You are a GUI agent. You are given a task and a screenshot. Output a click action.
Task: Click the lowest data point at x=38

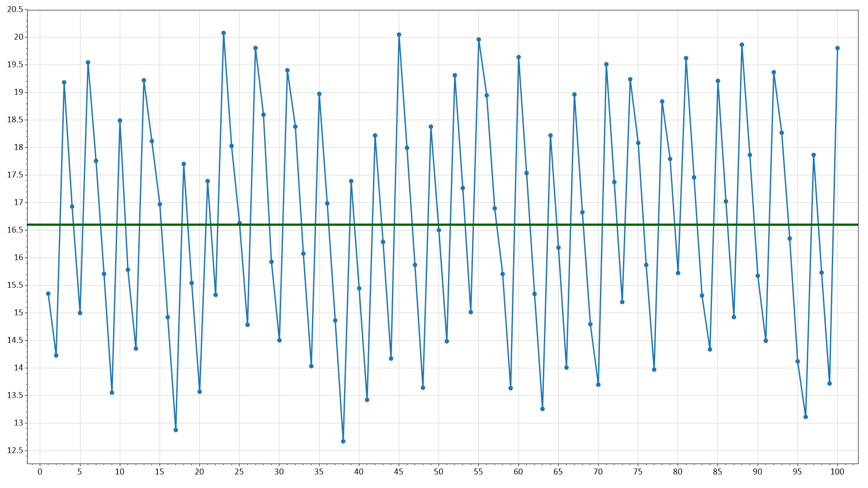point(343,441)
